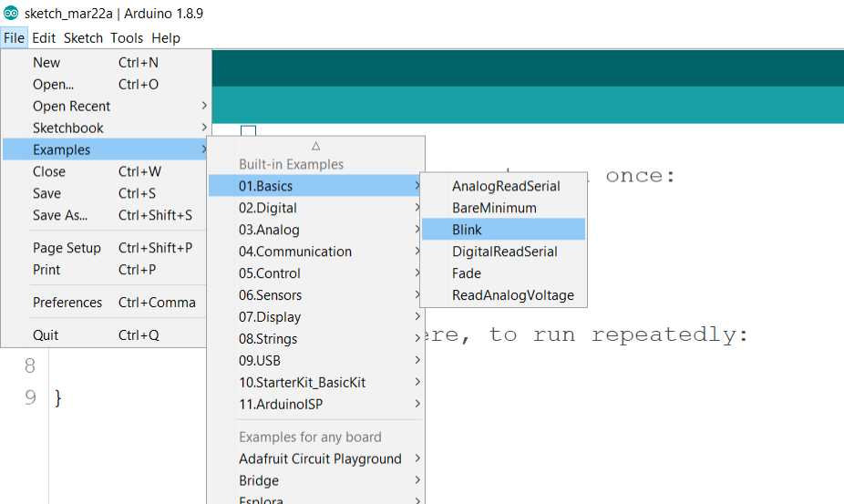Screen dimensions: 844x504
Task: Open the DigitalReadSerial example
Action: (x=503, y=252)
